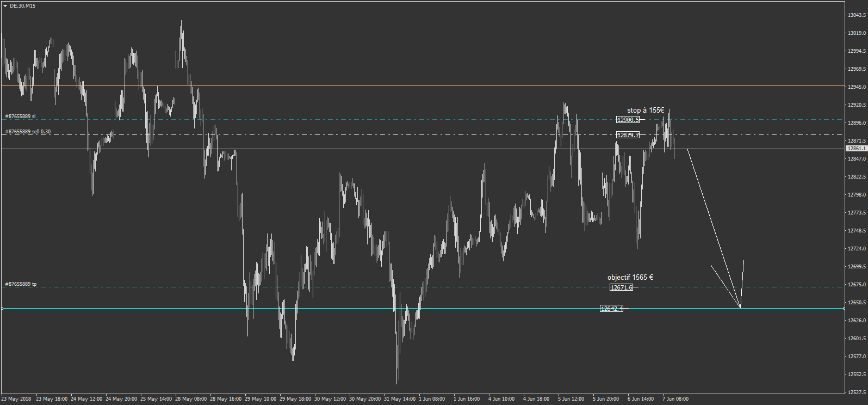Screen dimensions: 868x405
Task: Click 12994.5 on the price axis
Action: point(857,51)
